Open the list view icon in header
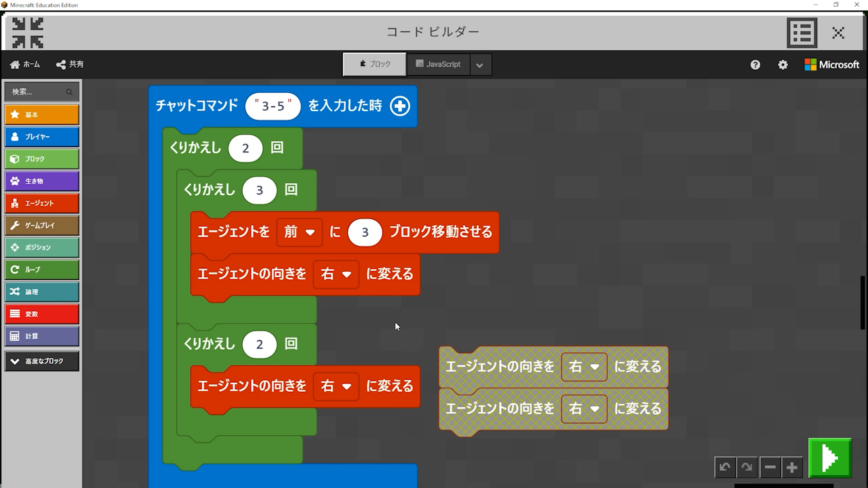 [802, 33]
